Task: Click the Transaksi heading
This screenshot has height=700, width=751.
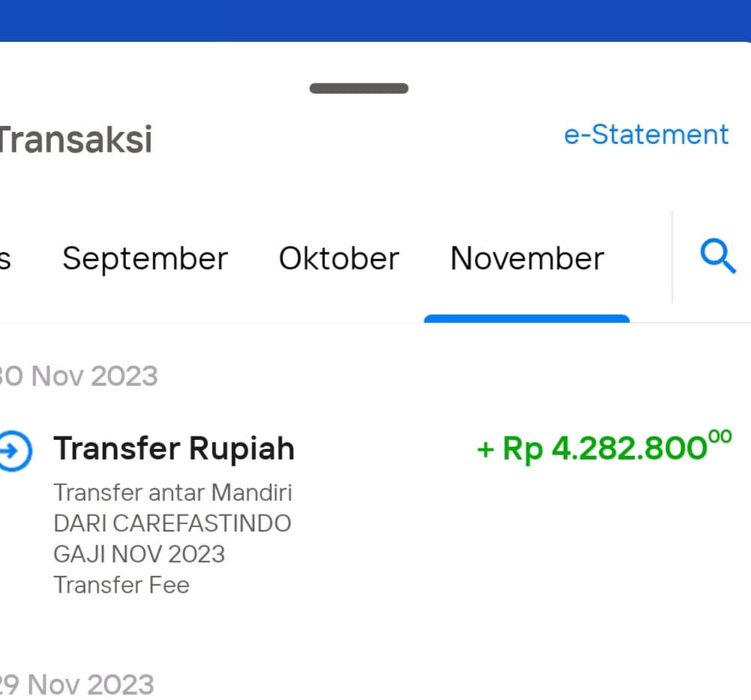Action: pyautogui.click(x=76, y=140)
